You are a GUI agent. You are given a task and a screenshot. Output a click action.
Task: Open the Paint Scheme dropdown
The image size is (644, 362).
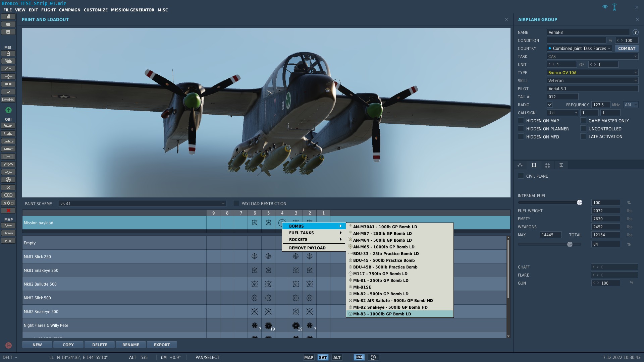point(142,203)
